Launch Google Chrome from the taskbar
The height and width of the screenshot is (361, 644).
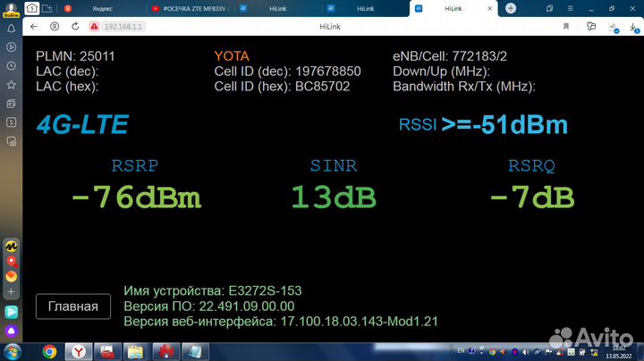point(49,351)
